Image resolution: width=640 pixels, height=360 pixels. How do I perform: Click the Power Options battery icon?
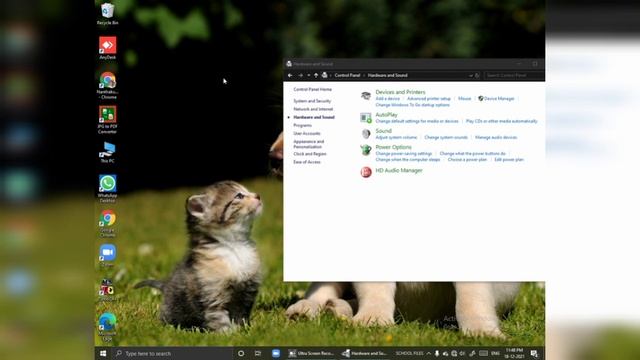pos(366,150)
